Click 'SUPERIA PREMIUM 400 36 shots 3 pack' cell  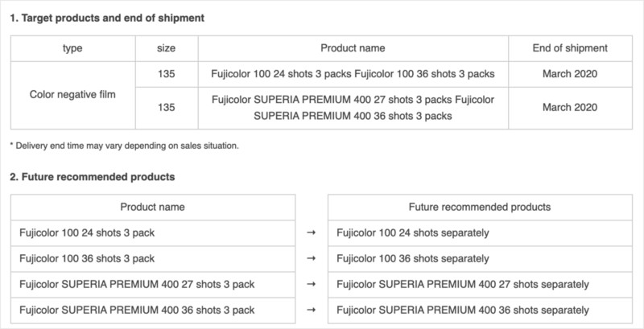(153, 310)
